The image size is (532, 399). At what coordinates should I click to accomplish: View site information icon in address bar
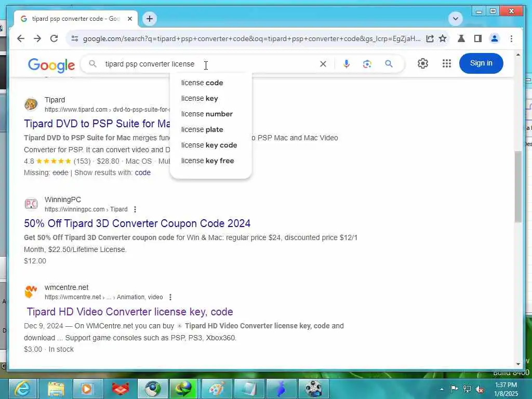[75, 38]
